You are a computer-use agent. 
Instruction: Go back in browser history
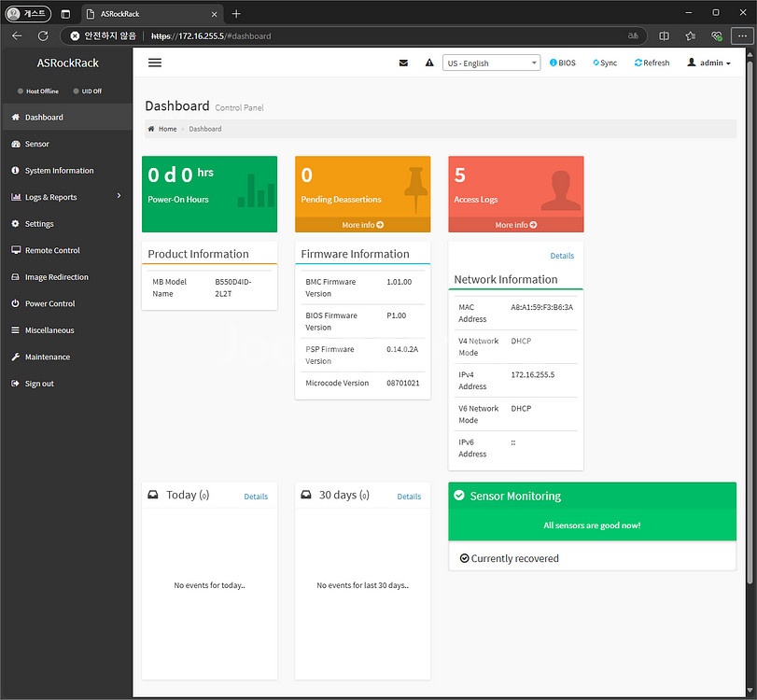(x=17, y=36)
